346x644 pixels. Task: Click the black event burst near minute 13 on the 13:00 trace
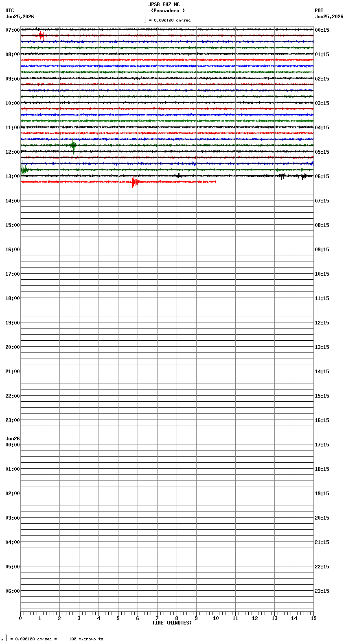pos(281,176)
